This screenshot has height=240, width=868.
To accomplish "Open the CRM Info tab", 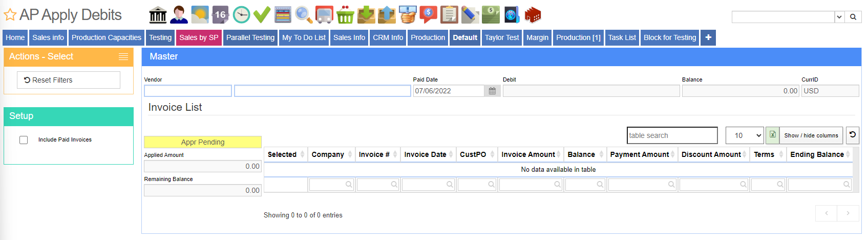I will tap(388, 37).
